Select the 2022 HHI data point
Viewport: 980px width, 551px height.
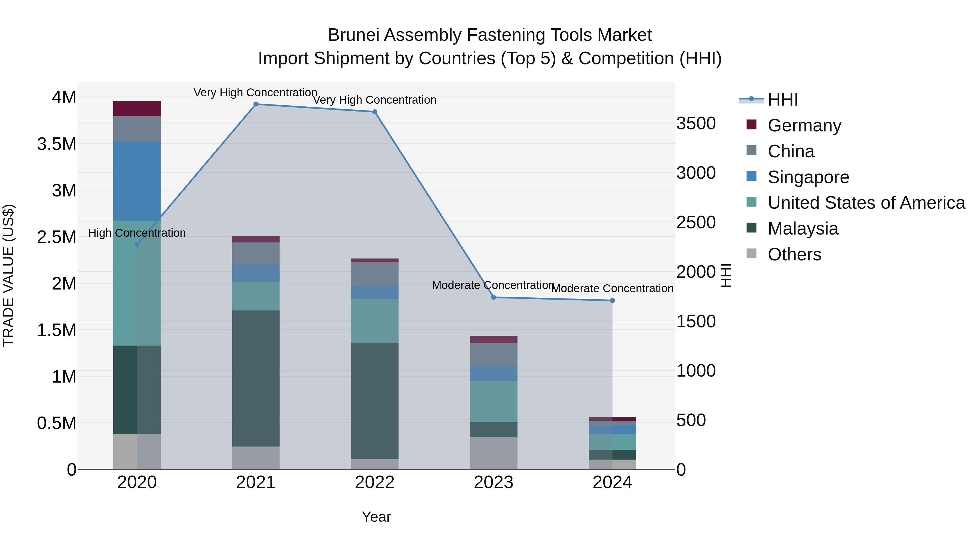point(375,112)
